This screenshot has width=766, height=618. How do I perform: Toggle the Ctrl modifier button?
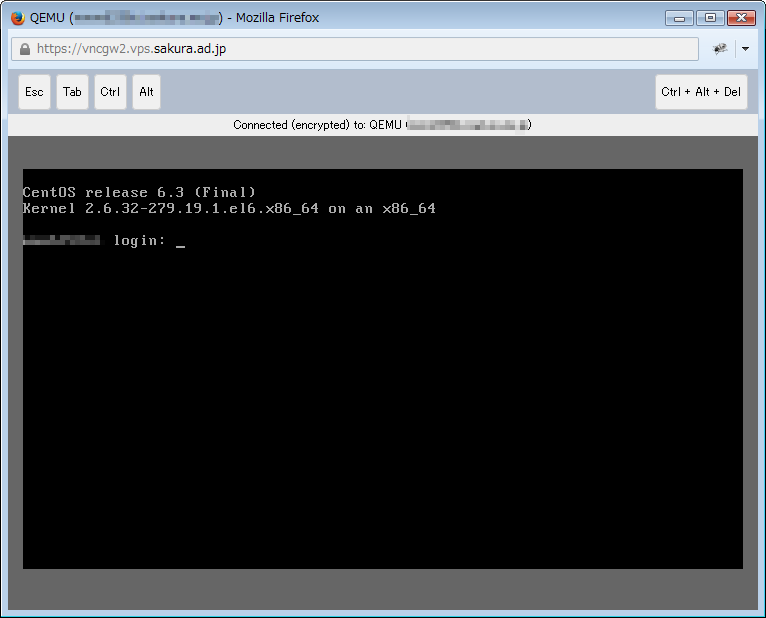(110, 92)
